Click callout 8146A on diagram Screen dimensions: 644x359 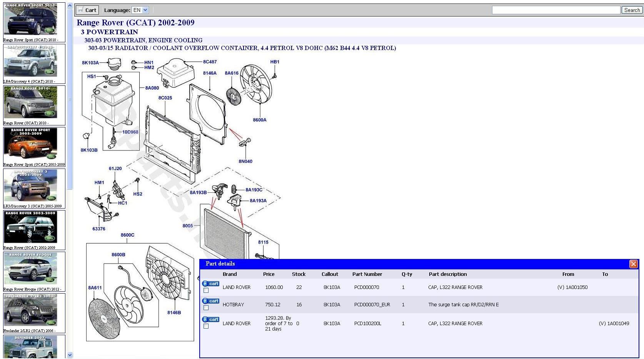[x=210, y=73]
